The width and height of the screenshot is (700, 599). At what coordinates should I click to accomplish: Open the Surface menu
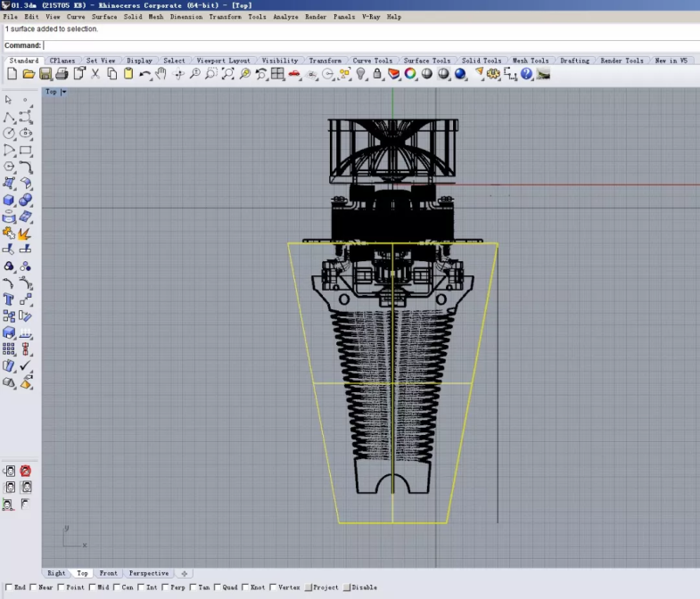click(104, 17)
